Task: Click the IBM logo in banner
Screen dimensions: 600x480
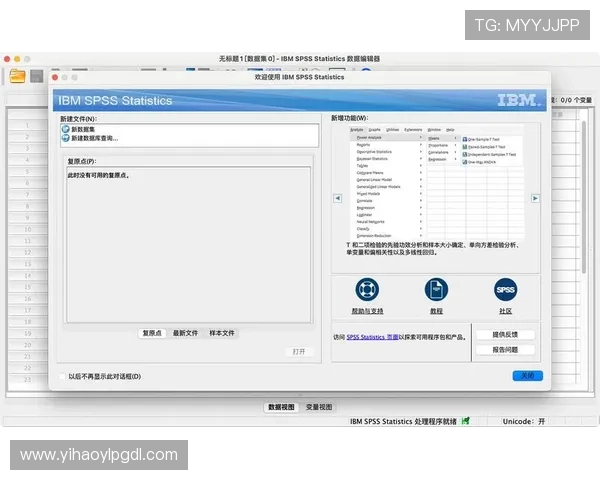Action: click(519, 100)
